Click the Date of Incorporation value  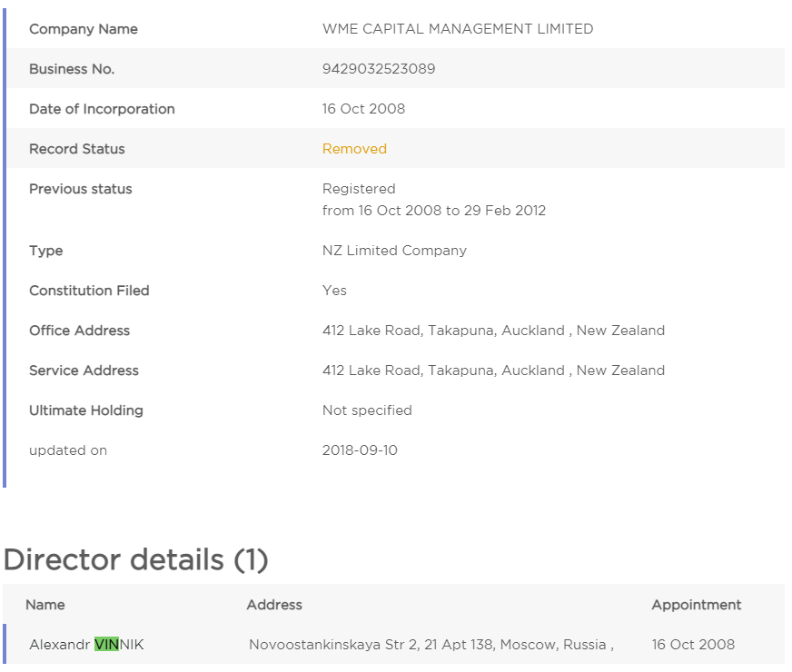click(x=363, y=109)
